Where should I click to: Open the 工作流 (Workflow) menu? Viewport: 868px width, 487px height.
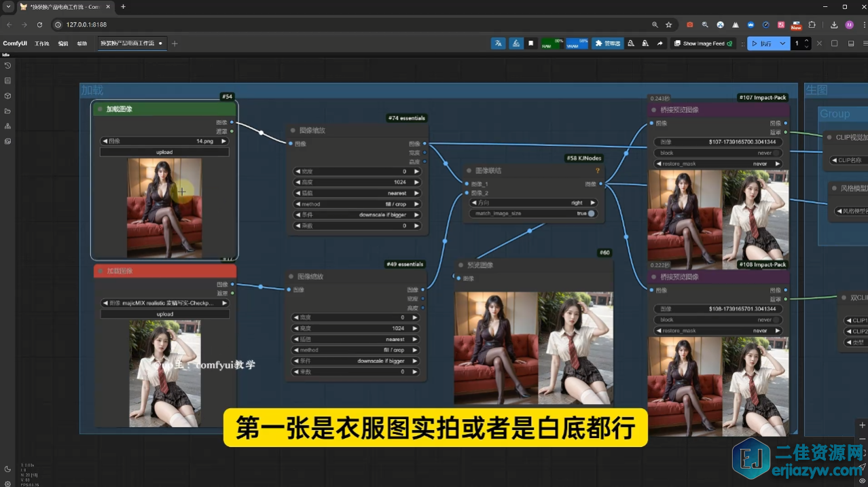click(x=42, y=43)
